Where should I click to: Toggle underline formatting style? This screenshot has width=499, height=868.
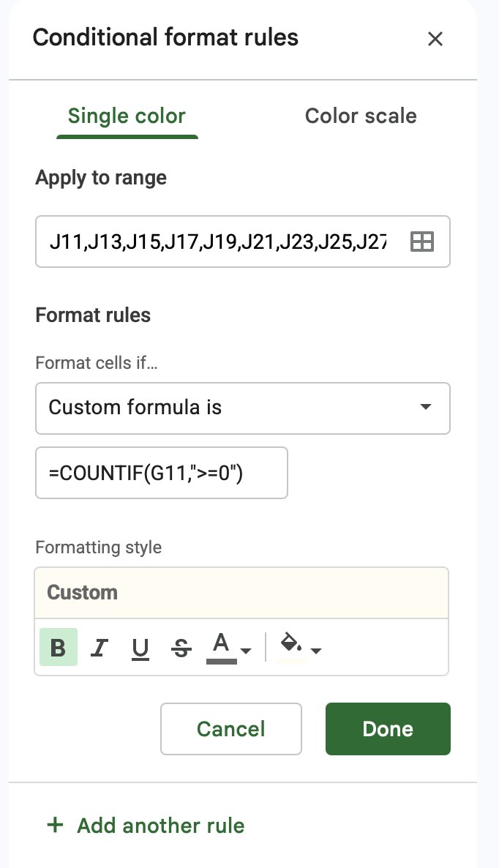coord(140,646)
